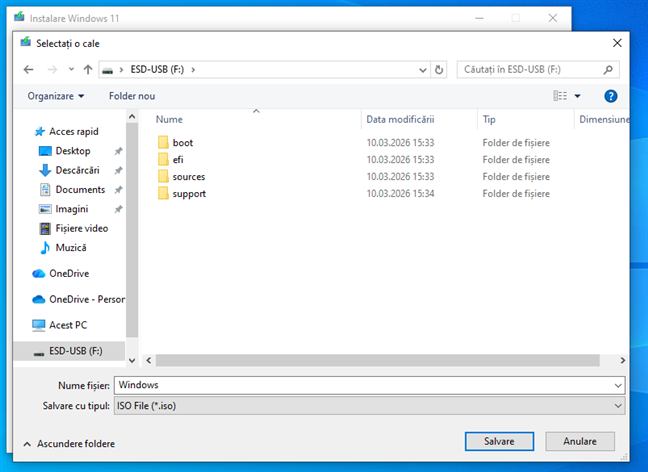648x472 pixels.
Task: Select the support folder
Action: pyautogui.click(x=189, y=193)
